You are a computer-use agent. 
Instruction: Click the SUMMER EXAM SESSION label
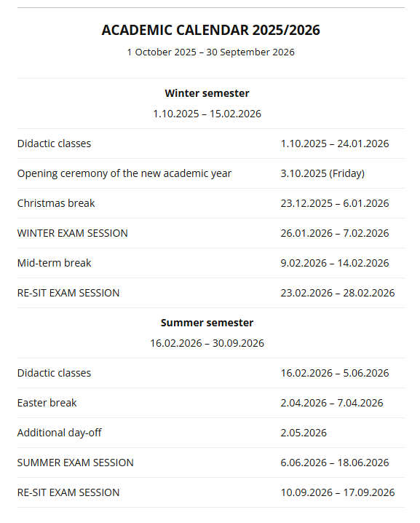coord(75,463)
